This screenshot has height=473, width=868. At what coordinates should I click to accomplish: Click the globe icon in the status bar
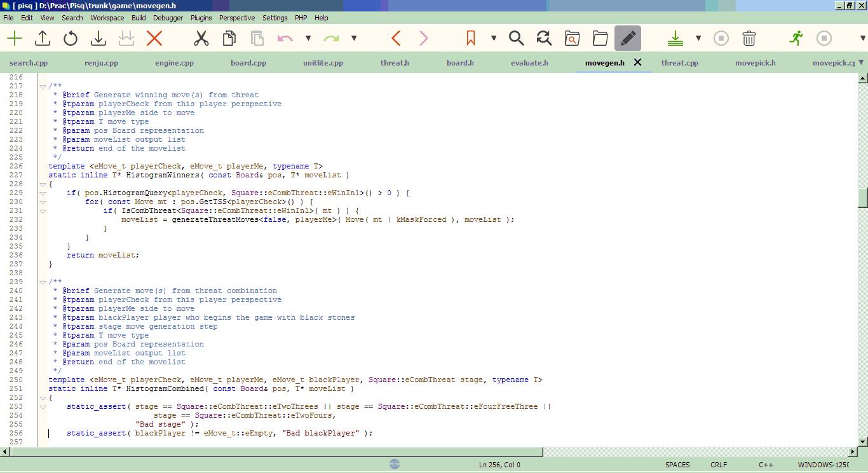[395, 464]
